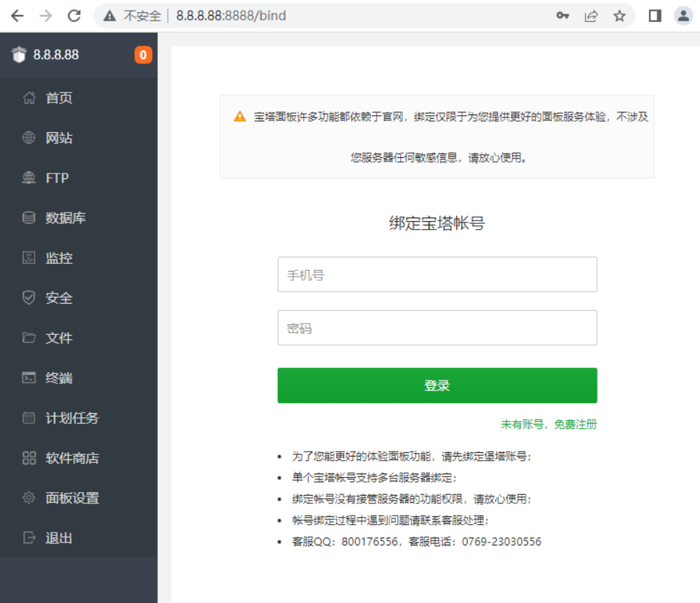Screen dimensions: 700x603
Task: Click the browser reload button
Action: point(74,16)
